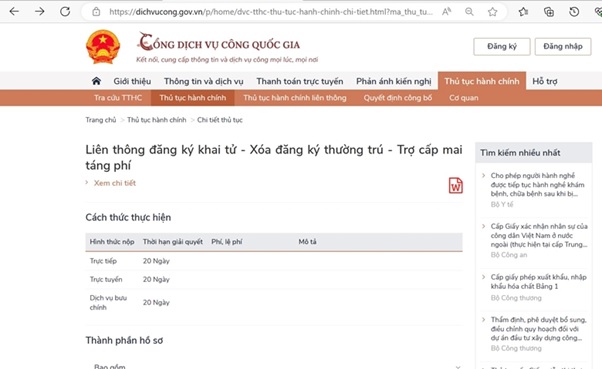Click the Hình thức nộp column header

(112, 242)
